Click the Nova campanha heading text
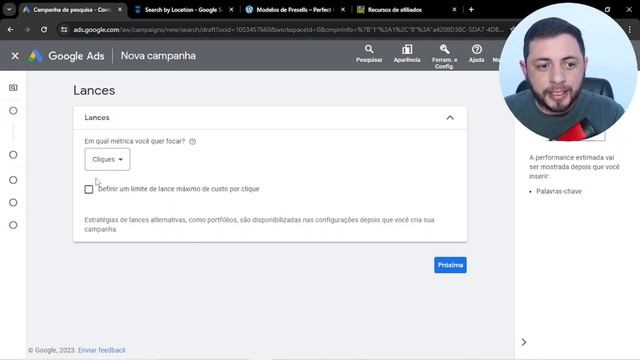The width and height of the screenshot is (640, 360). 158,56
